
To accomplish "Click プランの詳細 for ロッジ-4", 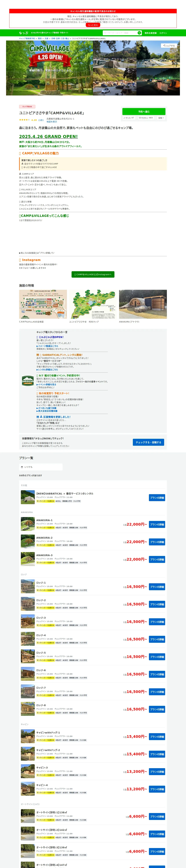I will tap(157, 639).
